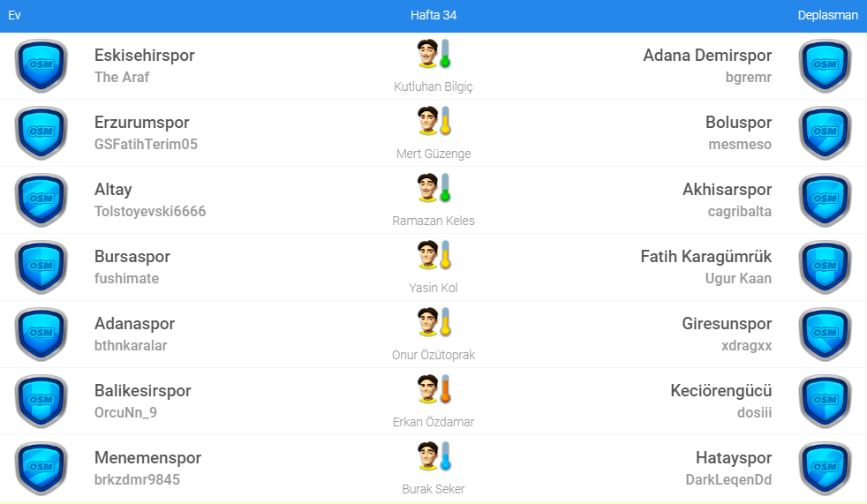The height and width of the screenshot is (504, 867).
Task: Click Altay's home team shield badge
Action: (41, 200)
